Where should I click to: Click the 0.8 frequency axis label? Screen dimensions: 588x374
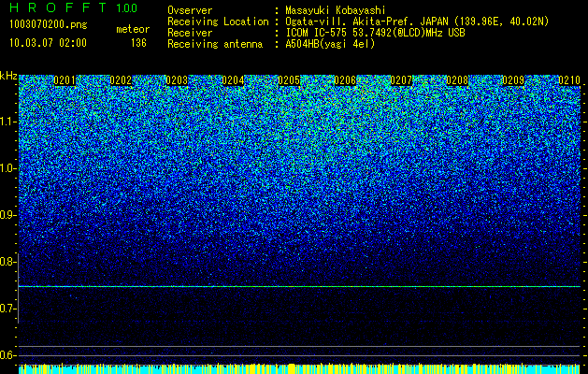(7, 262)
